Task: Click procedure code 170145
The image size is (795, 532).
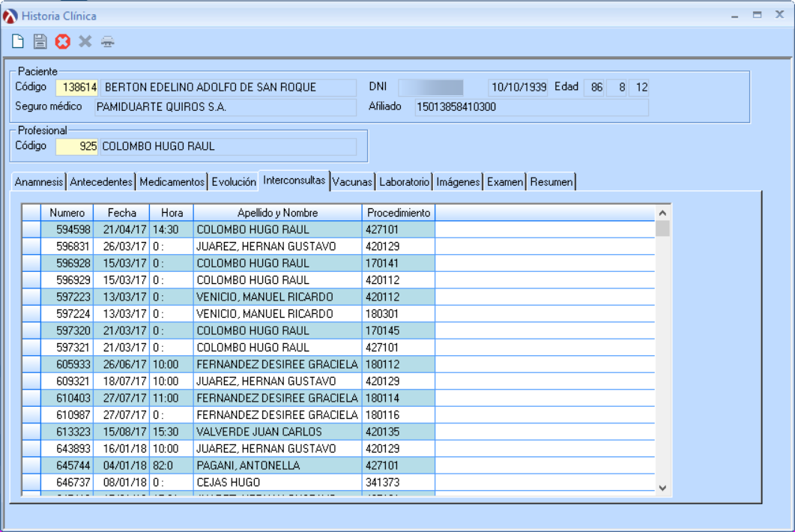Action: click(x=399, y=330)
